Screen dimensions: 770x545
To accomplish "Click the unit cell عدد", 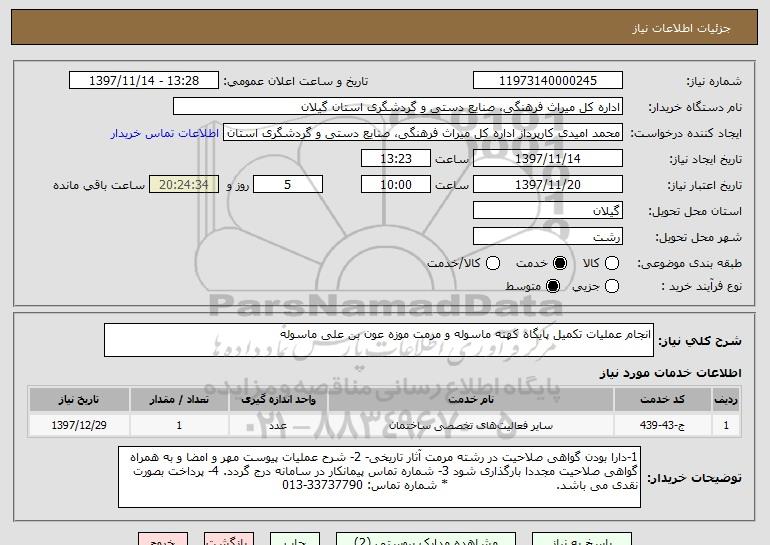I will click(x=278, y=425).
